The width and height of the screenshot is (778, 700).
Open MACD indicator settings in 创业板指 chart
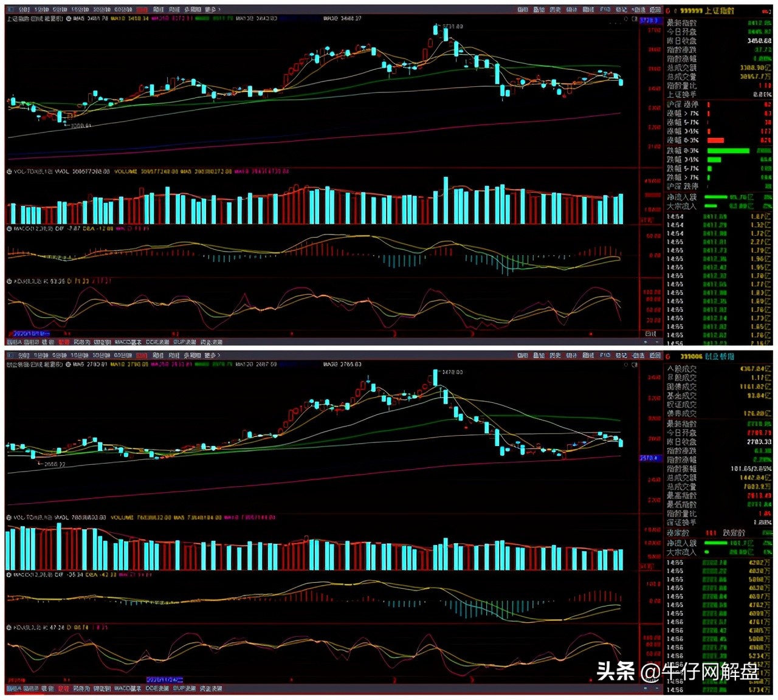coord(9,574)
